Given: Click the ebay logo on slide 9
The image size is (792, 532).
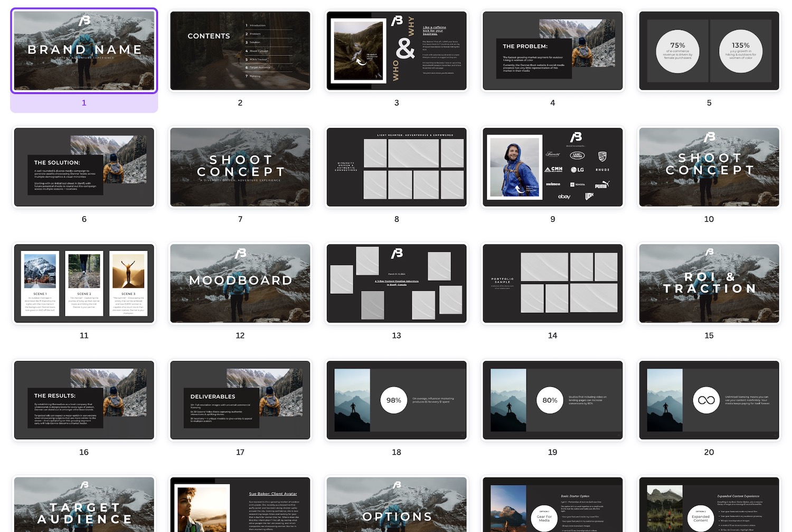Looking at the screenshot, I should click(x=564, y=196).
